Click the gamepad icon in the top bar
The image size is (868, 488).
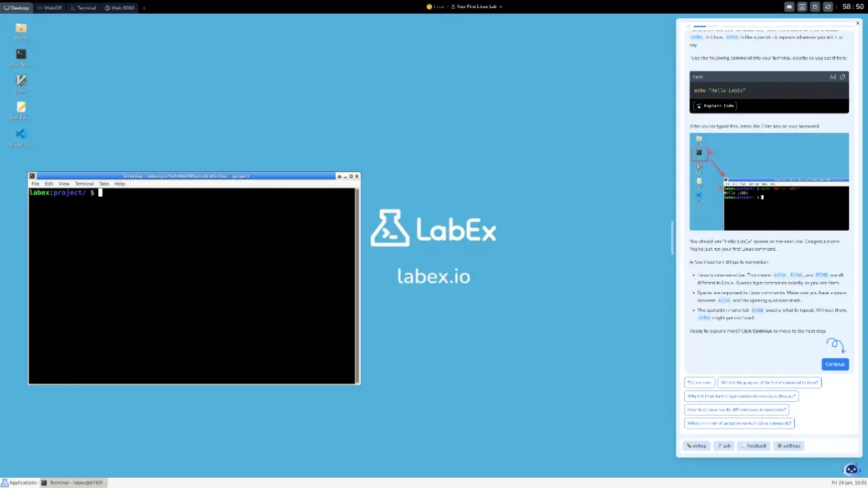[x=788, y=7]
